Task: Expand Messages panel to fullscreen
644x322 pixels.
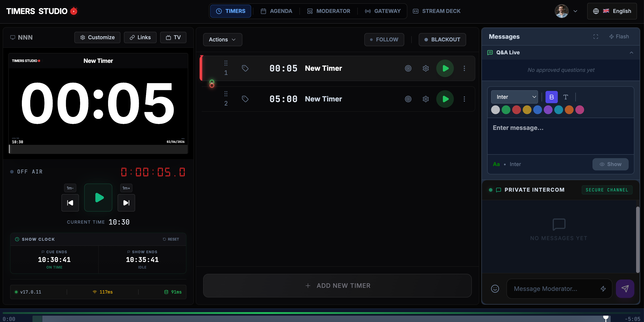Action: click(596, 37)
